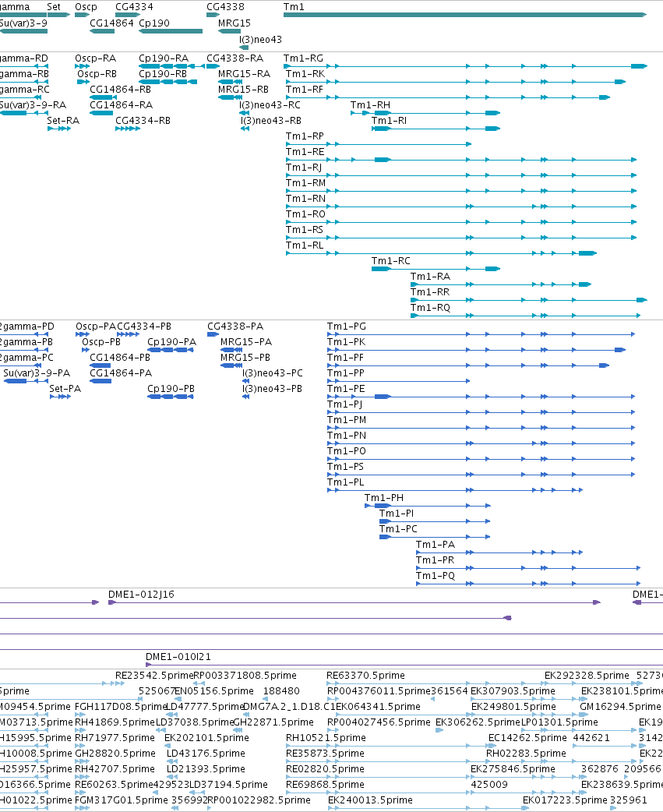This screenshot has height=812, width=663.
Task: Select transcript Tm1-RL
Action: pos(441,252)
